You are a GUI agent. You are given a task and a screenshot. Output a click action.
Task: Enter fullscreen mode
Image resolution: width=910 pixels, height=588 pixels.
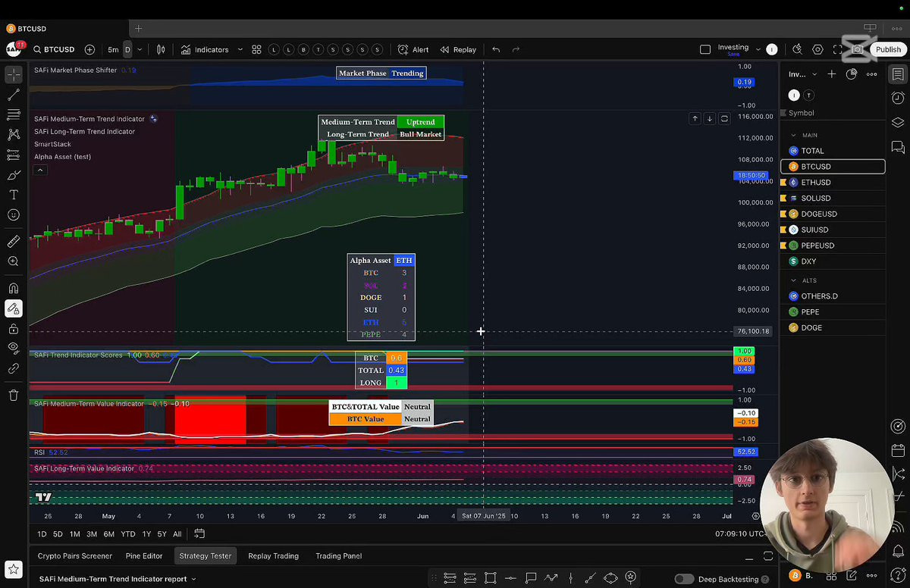point(837,49)
